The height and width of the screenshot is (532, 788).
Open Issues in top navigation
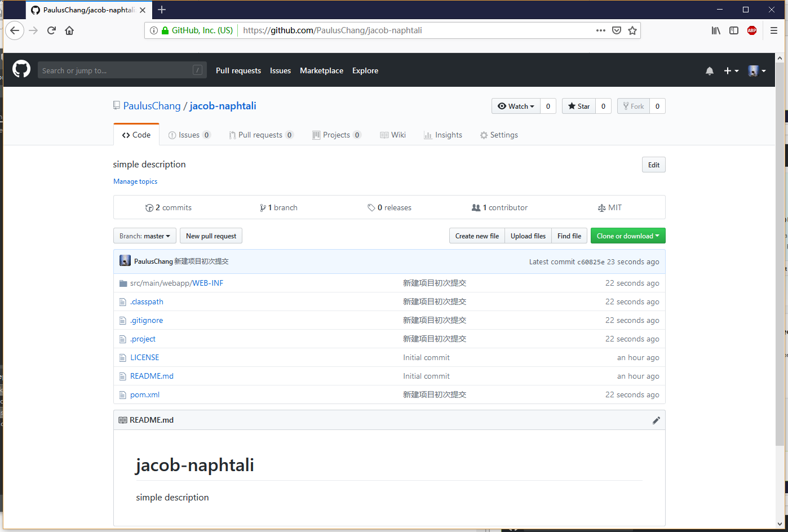pyautogui.click(x=280, y=70)
